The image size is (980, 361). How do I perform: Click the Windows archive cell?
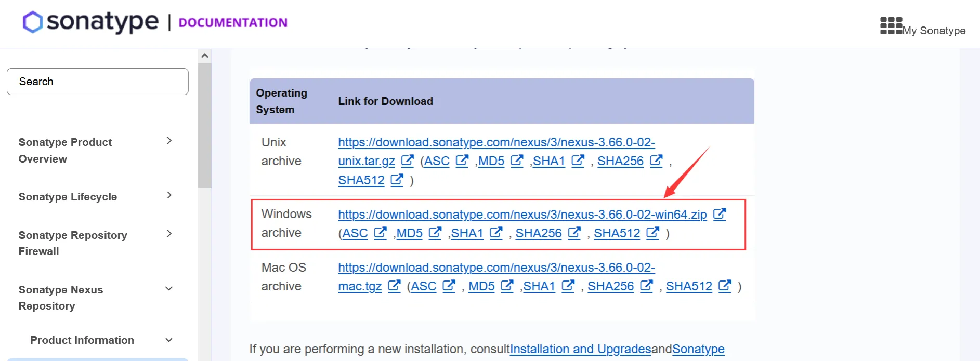click(286, 223)
